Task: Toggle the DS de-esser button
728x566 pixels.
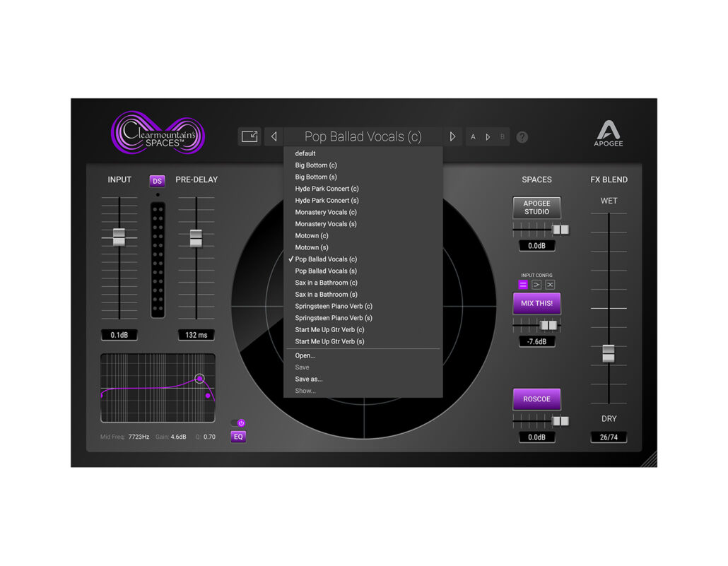Action: coord(157,181)
